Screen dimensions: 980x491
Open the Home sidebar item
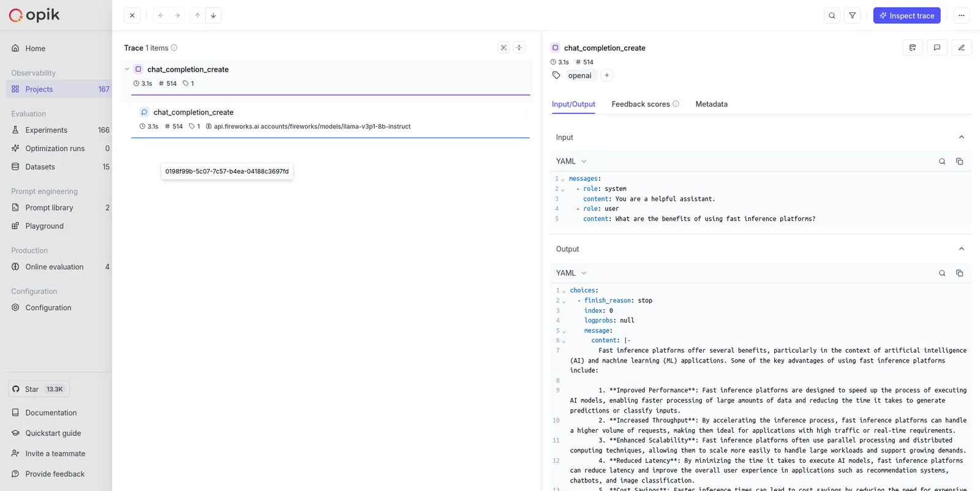[x=59, y=48]
